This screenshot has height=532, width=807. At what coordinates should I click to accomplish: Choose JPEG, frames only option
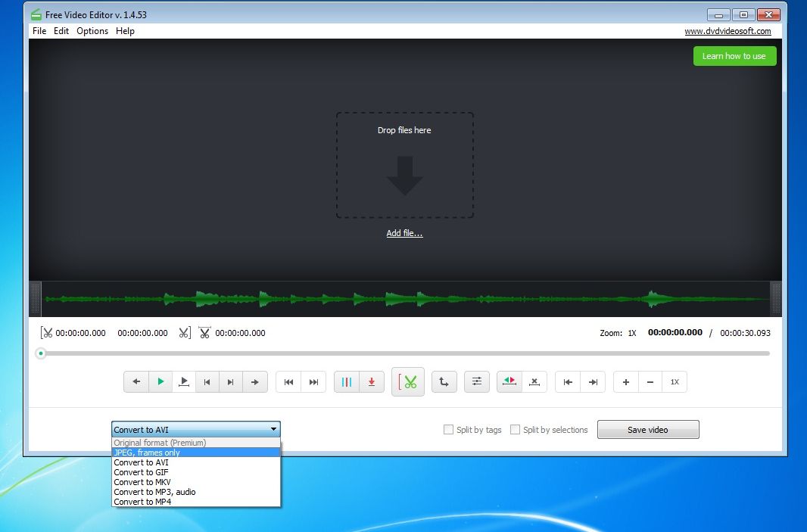(196, 453)
